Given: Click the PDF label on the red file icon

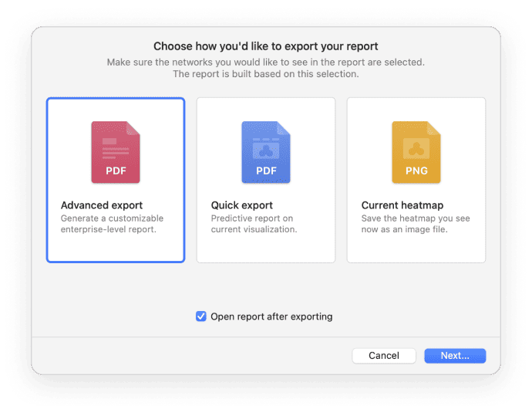Looking at the screenshot, I should click(116, 171).
